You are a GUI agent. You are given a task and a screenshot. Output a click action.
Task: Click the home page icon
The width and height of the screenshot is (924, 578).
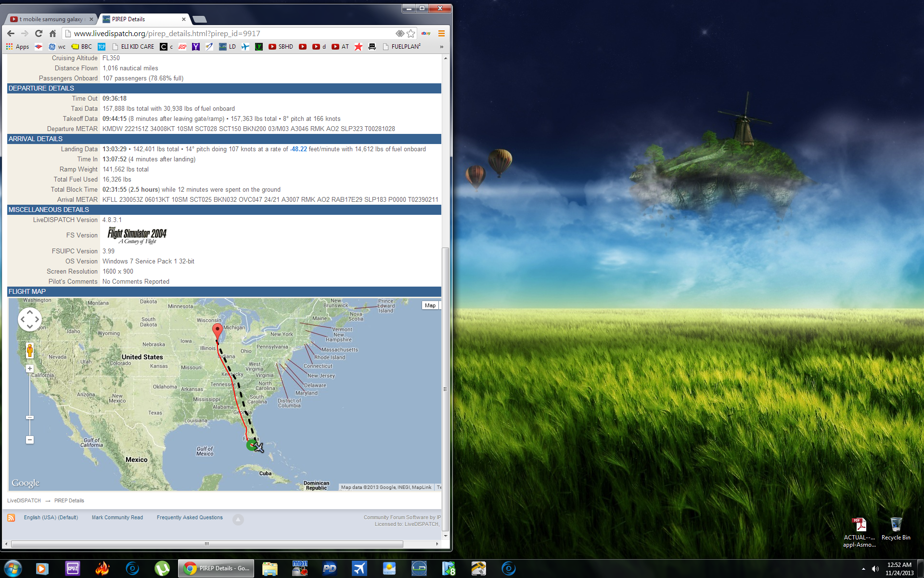pyautogui.click(x=53, y=33)
